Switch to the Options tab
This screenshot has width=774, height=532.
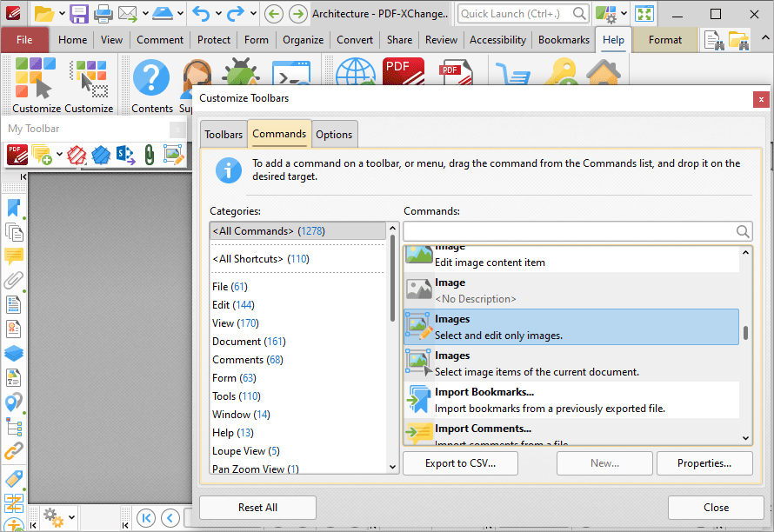click(335, 134)
